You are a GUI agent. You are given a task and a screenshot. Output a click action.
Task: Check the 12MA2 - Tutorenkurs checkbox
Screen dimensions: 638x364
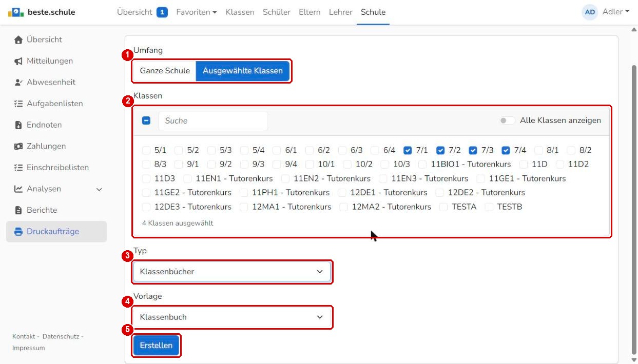pos(343,207)
